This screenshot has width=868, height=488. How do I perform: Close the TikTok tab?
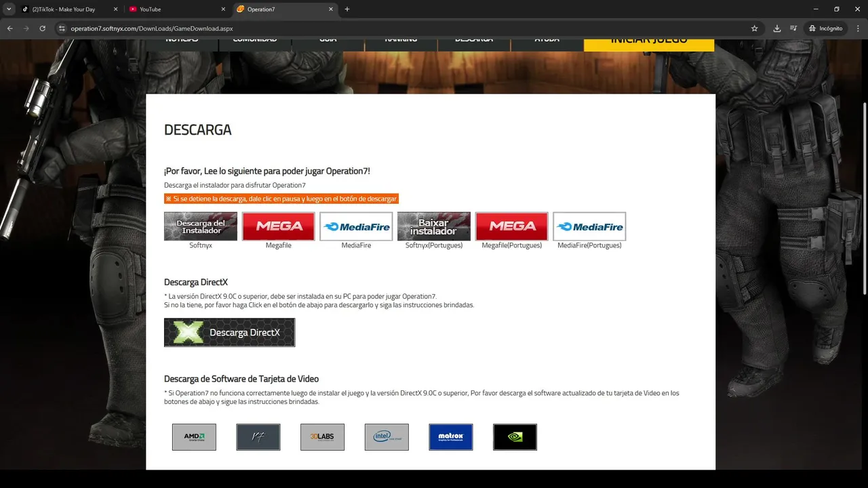click(x=115, y=9)
